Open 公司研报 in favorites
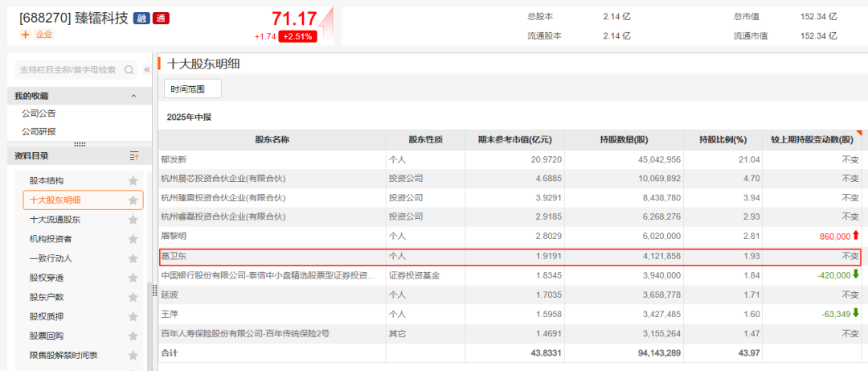 (39, 131)
